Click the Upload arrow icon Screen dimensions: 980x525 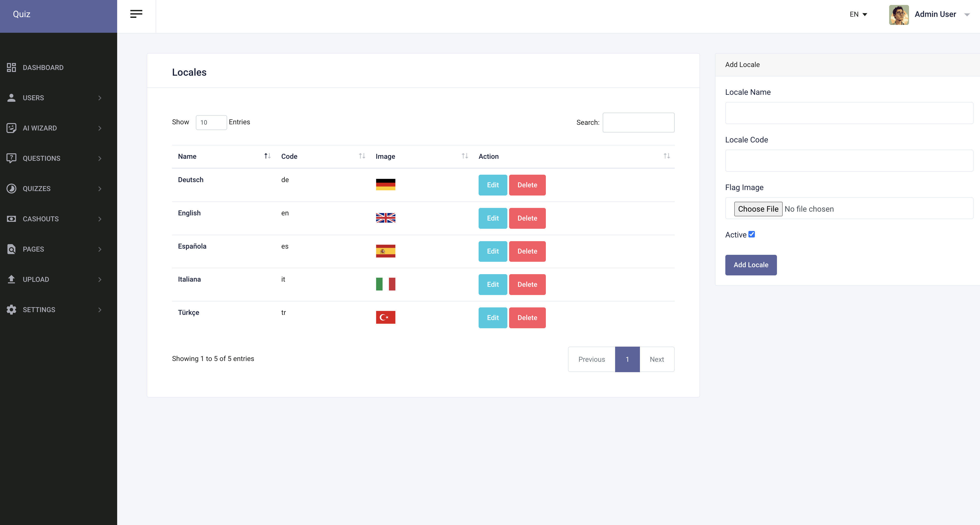point(11,279)
